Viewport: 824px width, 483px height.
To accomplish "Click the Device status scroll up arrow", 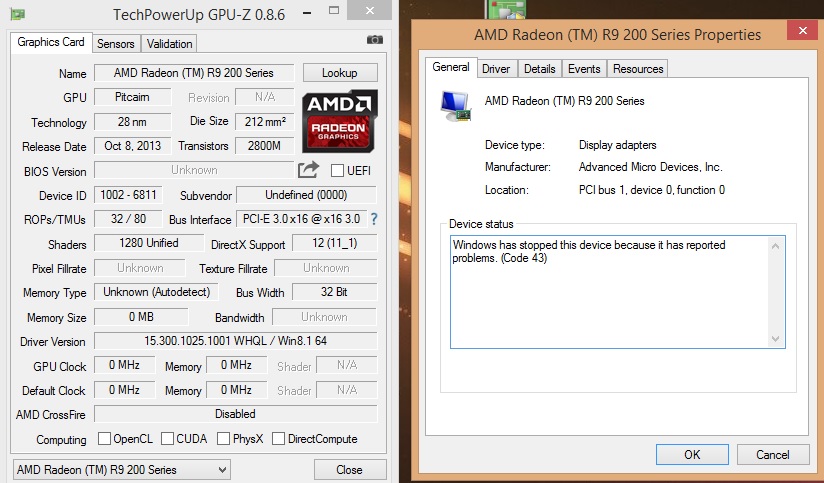I will [775, 245].
